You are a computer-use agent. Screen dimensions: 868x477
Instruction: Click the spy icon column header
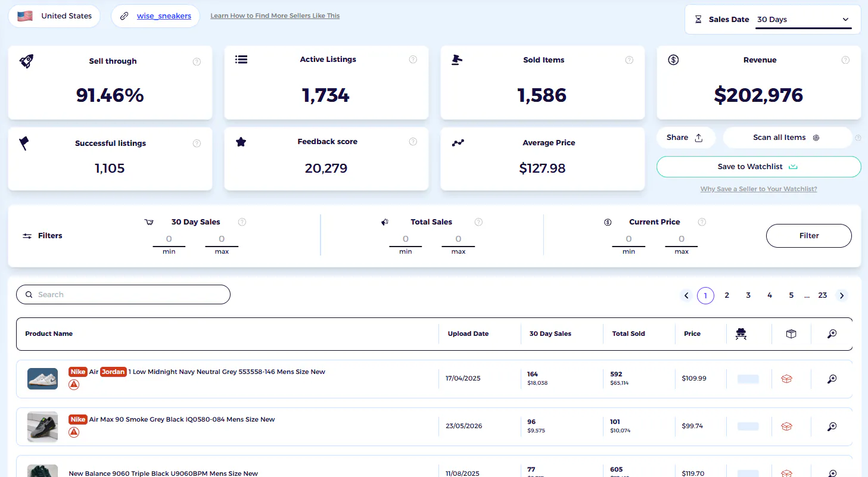click(x=741, y=334)
